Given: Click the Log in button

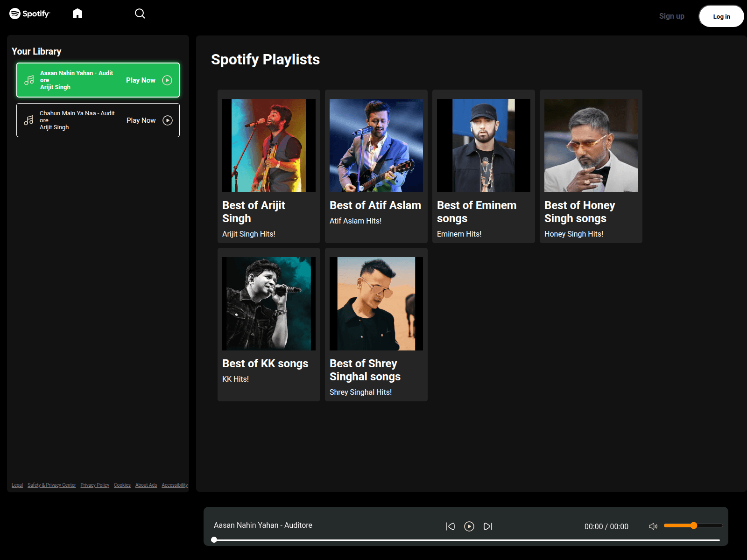Looking at the screenshot, I should tap(721, 16).
